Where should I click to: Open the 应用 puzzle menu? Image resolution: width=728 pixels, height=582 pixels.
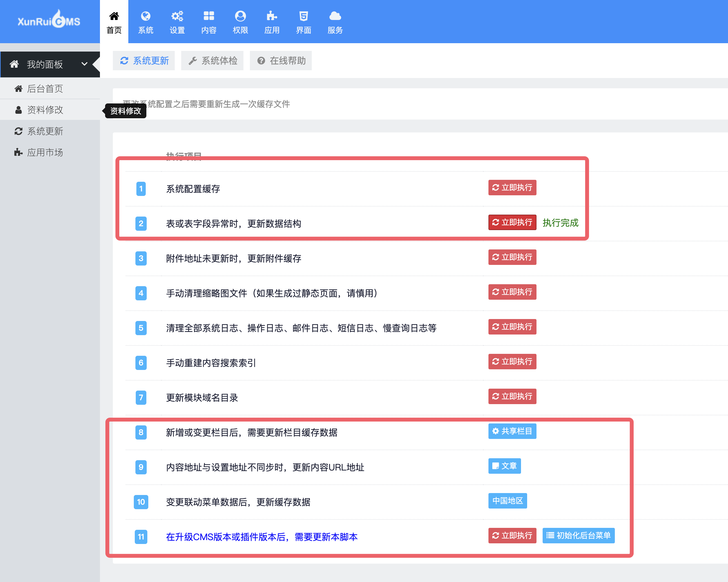pyautogui.click(x=272, y=22)
